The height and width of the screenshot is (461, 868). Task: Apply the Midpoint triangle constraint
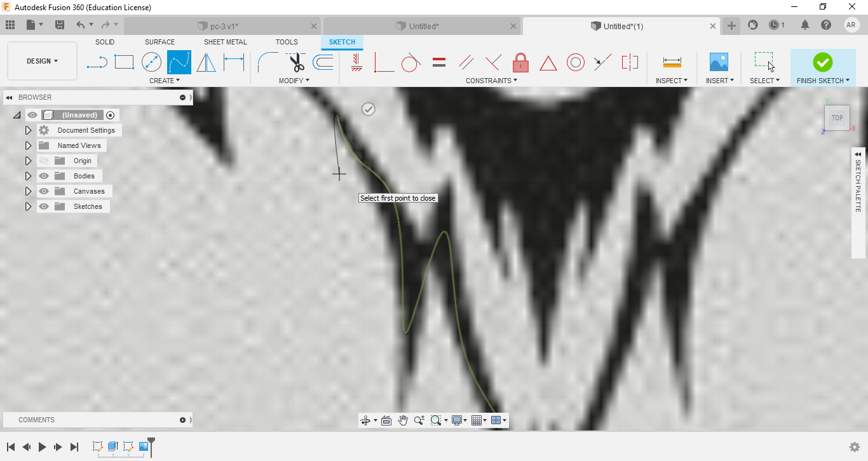point(548,63)
